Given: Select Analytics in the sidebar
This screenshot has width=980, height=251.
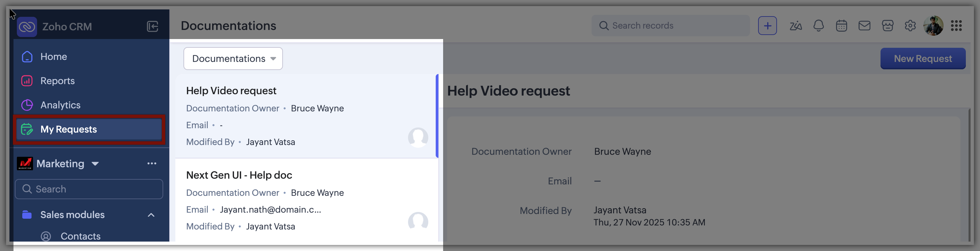Looking at the screenshot, I should [x=60, y=105].
